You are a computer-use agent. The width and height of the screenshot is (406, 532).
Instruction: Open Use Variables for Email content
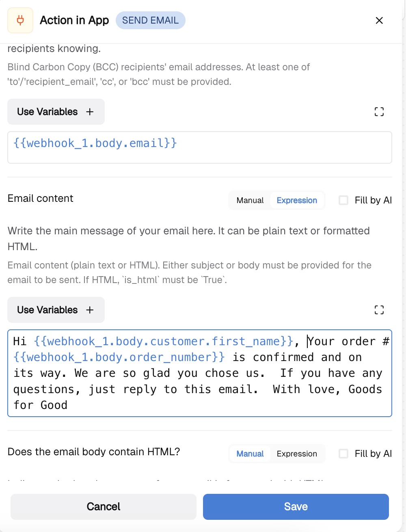[56, 310]
